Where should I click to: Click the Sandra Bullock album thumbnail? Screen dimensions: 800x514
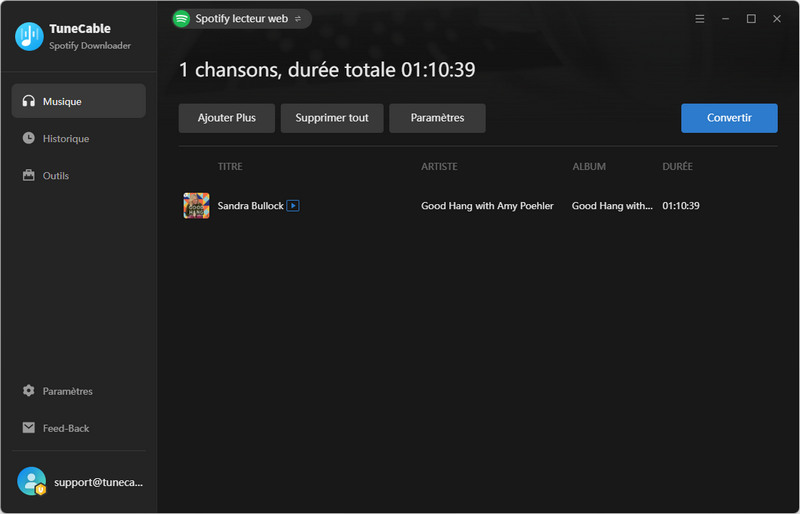point(196,206)
